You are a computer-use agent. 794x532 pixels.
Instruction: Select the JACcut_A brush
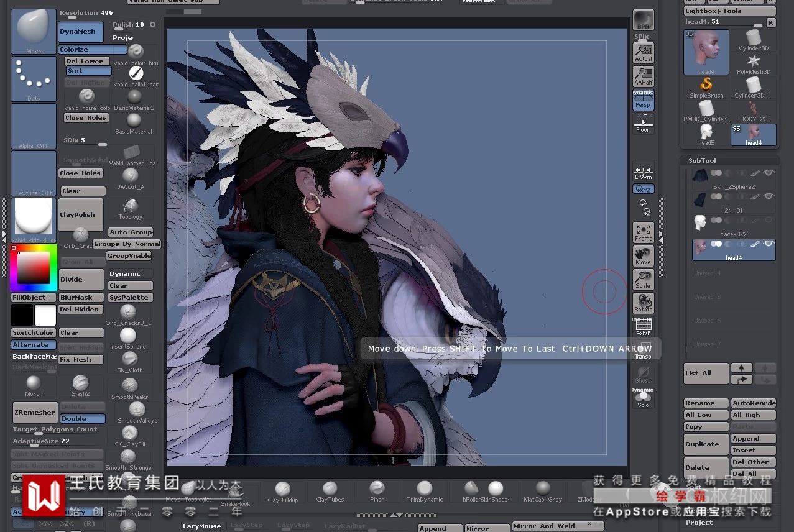point(131,178)
